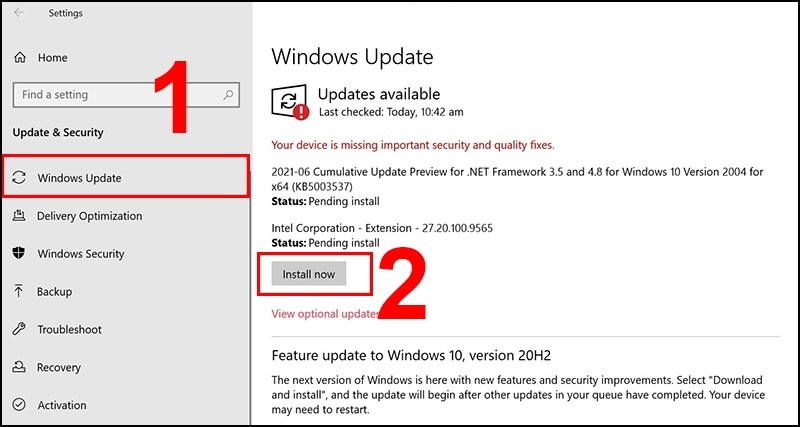800x427 pixels.
Task: Click the Backup upload arrow icon
Action: click(18, 292)
